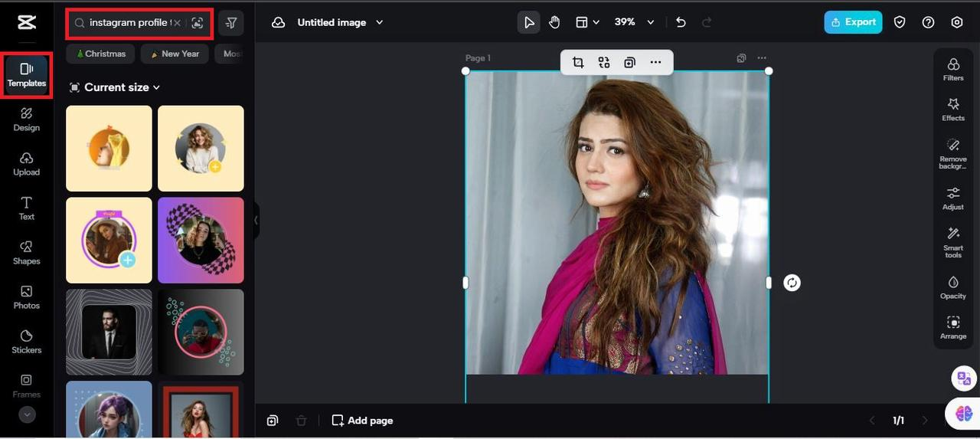Open Smart tools panel

click(x=953, y=242)
